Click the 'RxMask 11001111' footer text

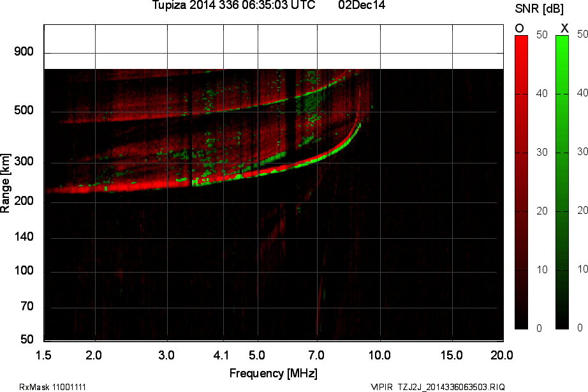(52, 387)
